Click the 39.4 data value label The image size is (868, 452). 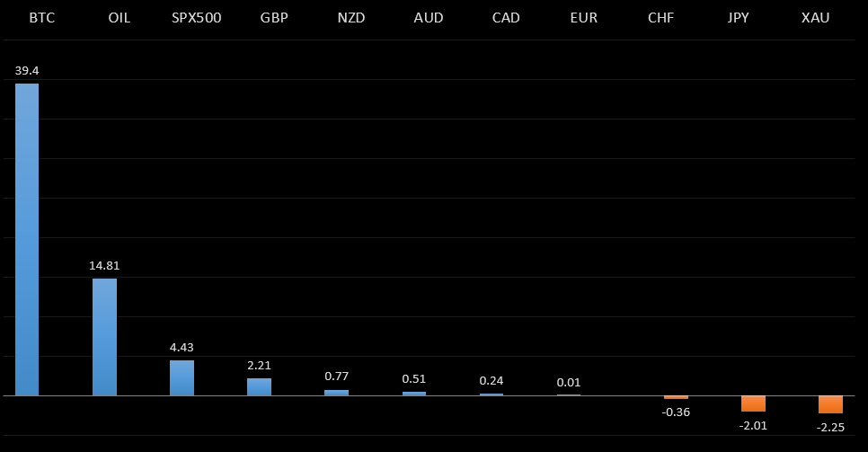tap(27, 70)
